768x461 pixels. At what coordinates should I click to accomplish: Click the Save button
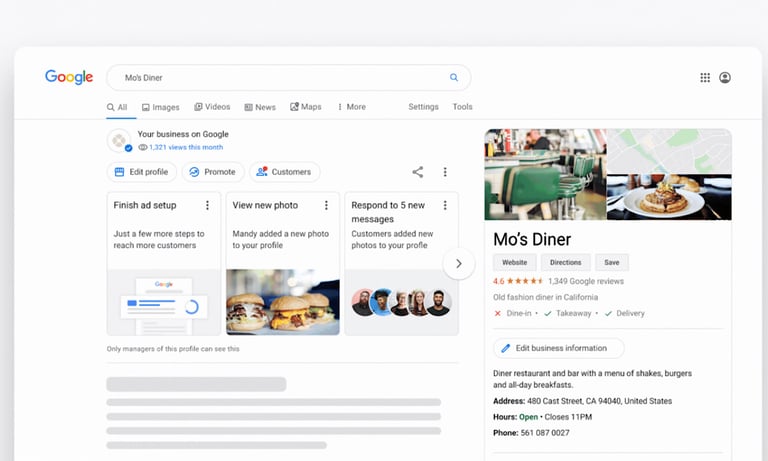(612, 263)
